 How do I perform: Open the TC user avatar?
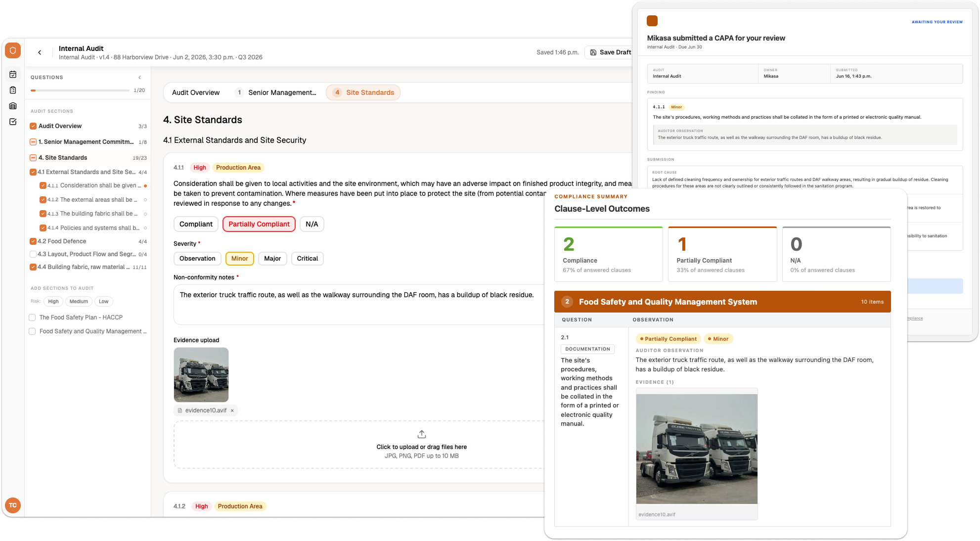point(13,505)
